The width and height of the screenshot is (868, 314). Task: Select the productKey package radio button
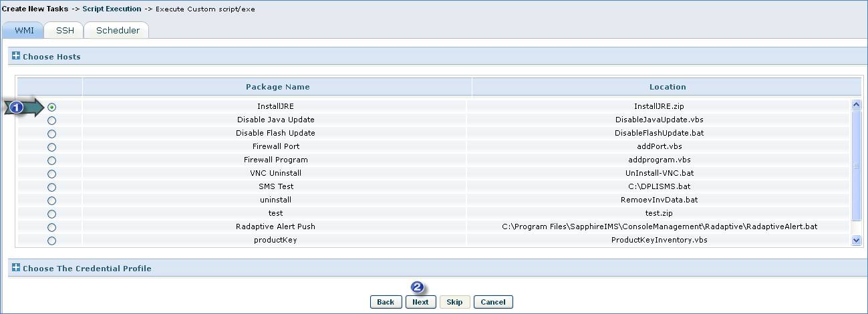tap(51, 241)
